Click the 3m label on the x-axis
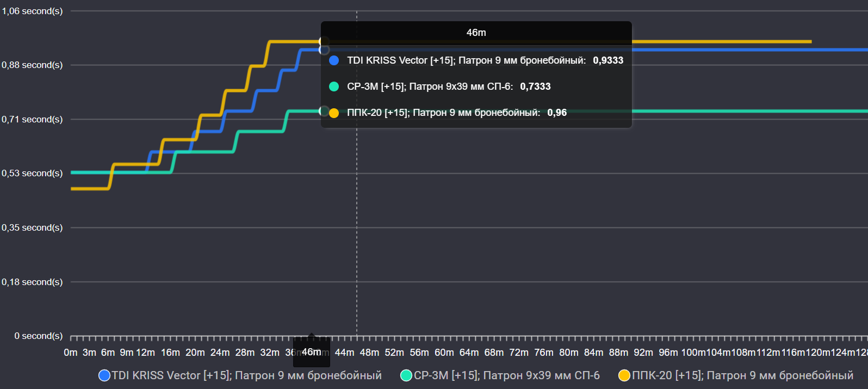The image size is (868, 389). [89, 353]
